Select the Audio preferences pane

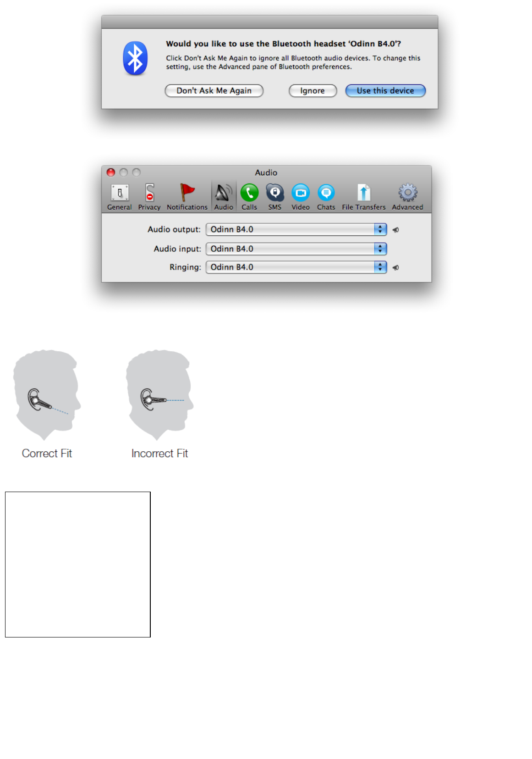[x=224, y=197]
